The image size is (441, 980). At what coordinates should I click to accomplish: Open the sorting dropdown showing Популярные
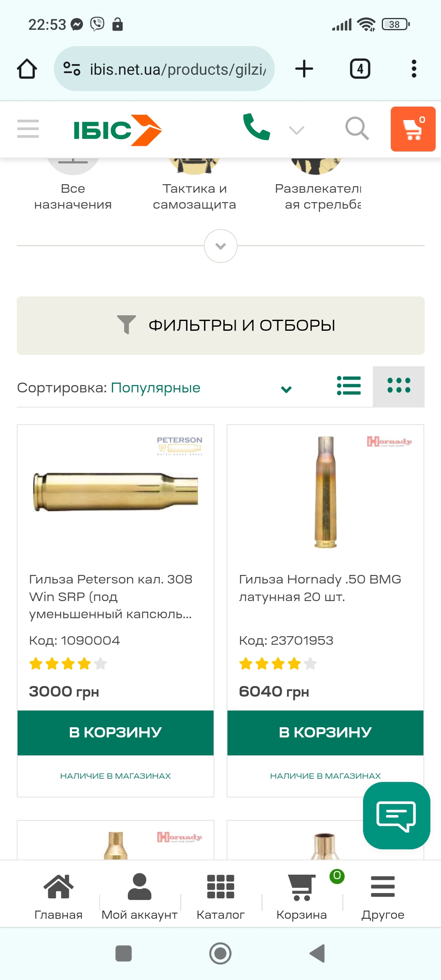[x=155, y=388]
